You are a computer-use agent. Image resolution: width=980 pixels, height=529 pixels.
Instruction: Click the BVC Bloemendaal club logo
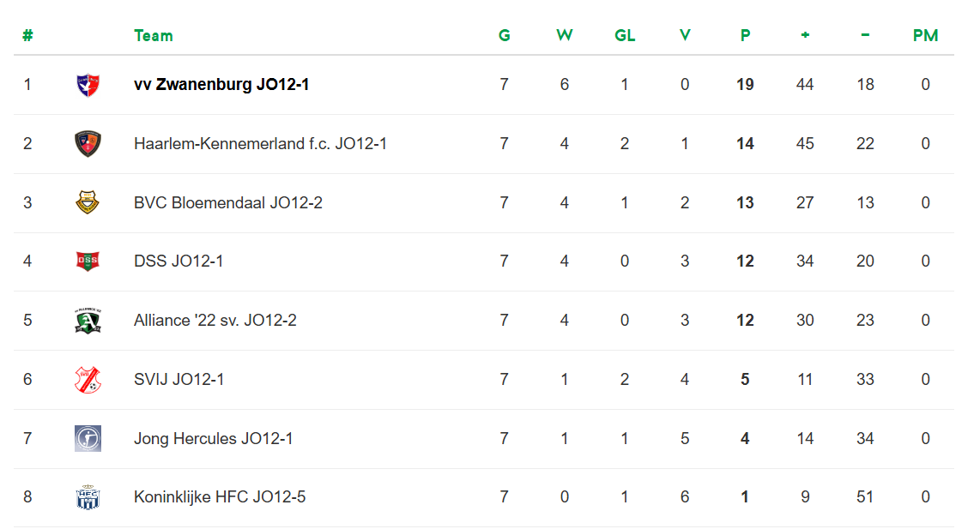pyautogui.click(x=88, y=203)
